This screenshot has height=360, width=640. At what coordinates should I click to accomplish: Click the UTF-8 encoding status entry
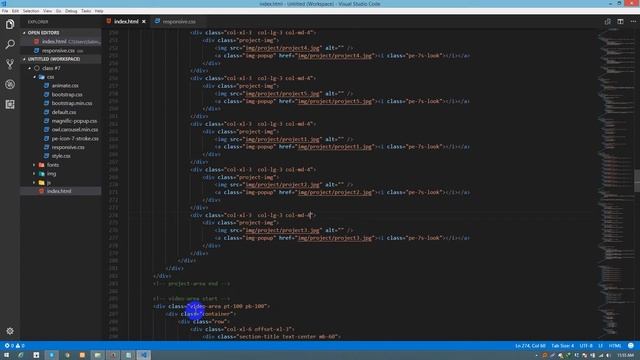tap(586, 346)
